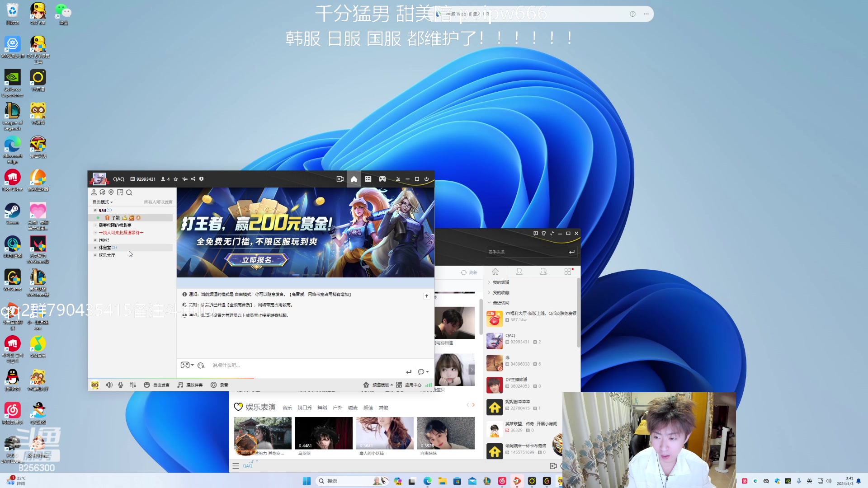868x488 pixels.
Task: Switch to the 舞蹈 category tab
Action: click(322, 407)
